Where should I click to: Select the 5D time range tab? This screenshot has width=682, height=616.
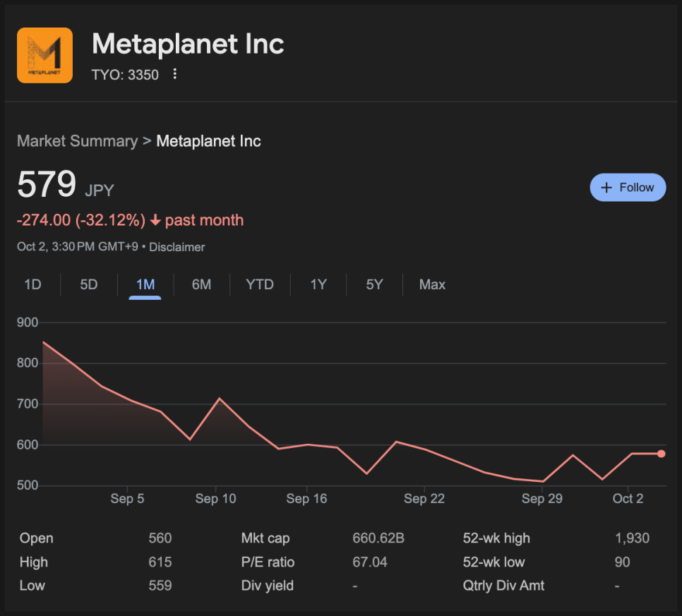point(89,284)
